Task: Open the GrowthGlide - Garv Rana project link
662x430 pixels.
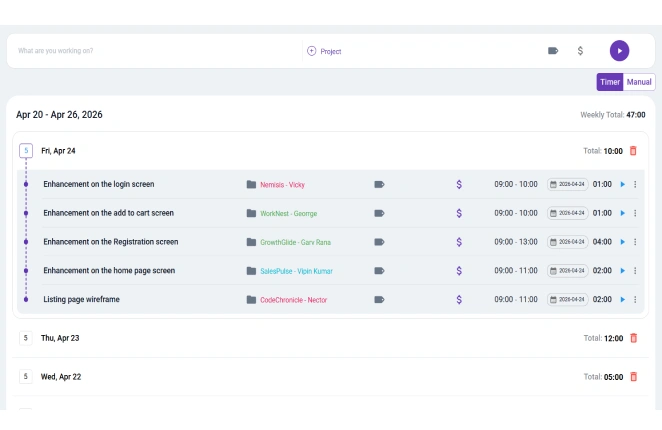Action: [x=296, y=242]
